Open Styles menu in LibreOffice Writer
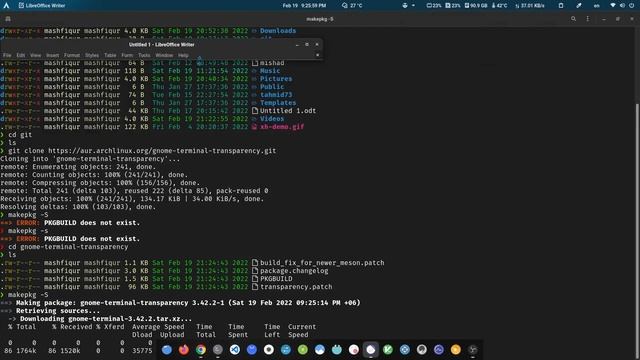This screenshot has width=640, height=360. 92,55
